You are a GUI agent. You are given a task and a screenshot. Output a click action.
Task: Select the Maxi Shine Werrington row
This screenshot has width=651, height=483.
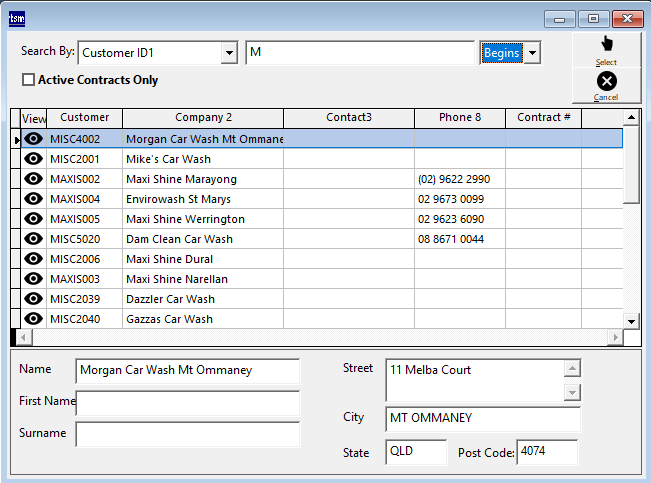pyautogui.click(x=185, y=219)
